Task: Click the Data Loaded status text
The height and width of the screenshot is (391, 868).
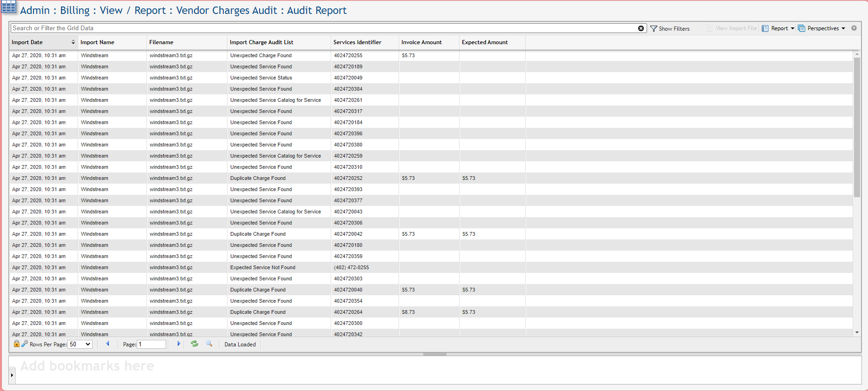Action: coord(240,345)
